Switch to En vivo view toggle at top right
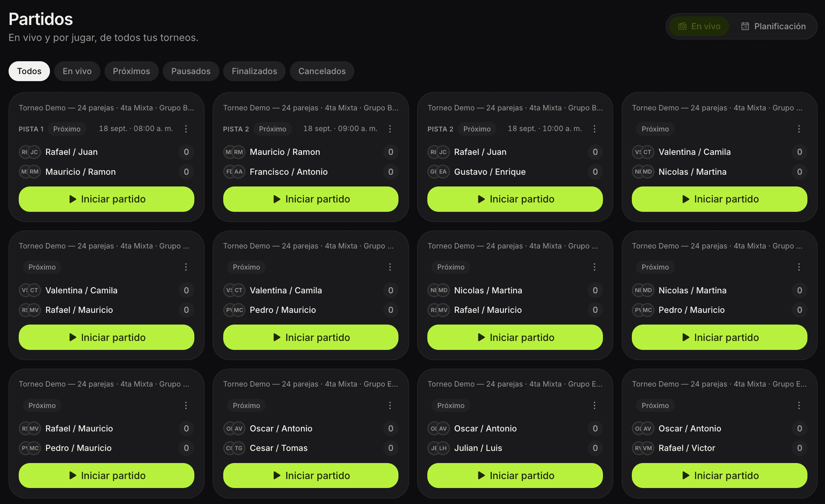Viewport: 825px width, 504px height. (x=699, y=26)
